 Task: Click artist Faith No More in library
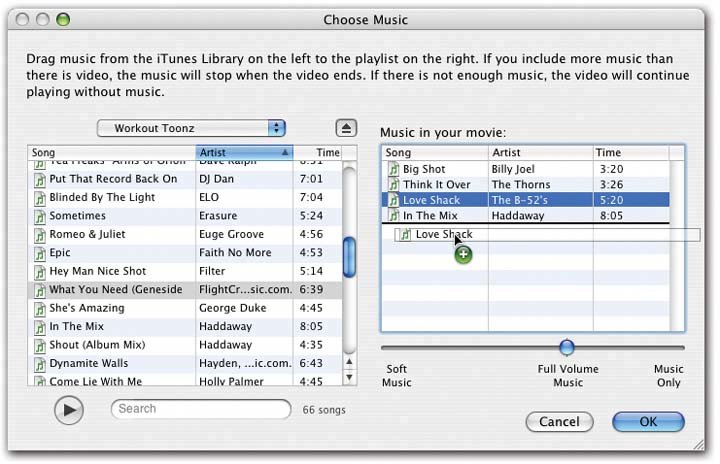tap(235, 253)
